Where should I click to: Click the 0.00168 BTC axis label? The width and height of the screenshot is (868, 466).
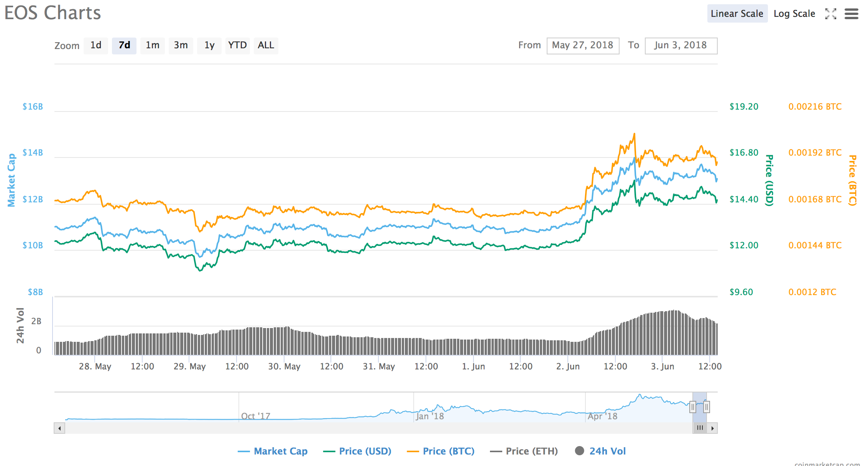click(x=815, y=199)
